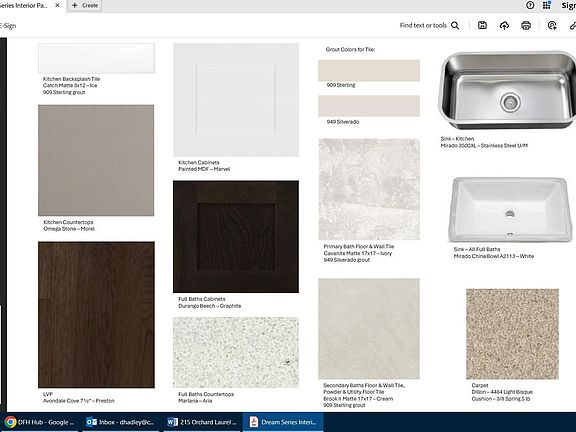
Task: Click the 'Grout Colors for Tile:' heading
Action: [x=350, y=49]
